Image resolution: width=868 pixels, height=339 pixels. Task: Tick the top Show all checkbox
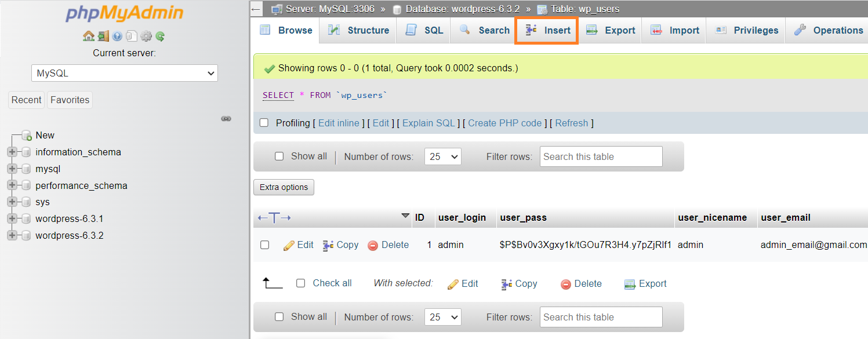pos(279,156)
